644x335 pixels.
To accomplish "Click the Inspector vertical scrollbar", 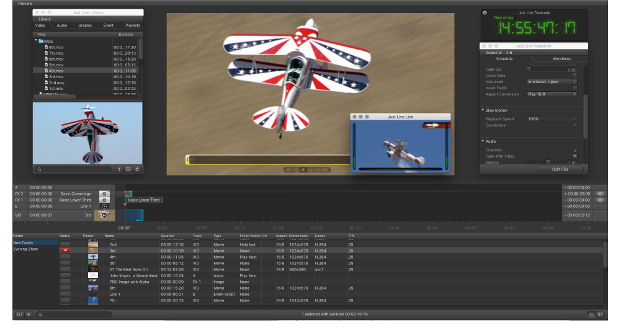I will tap(585, 116).
